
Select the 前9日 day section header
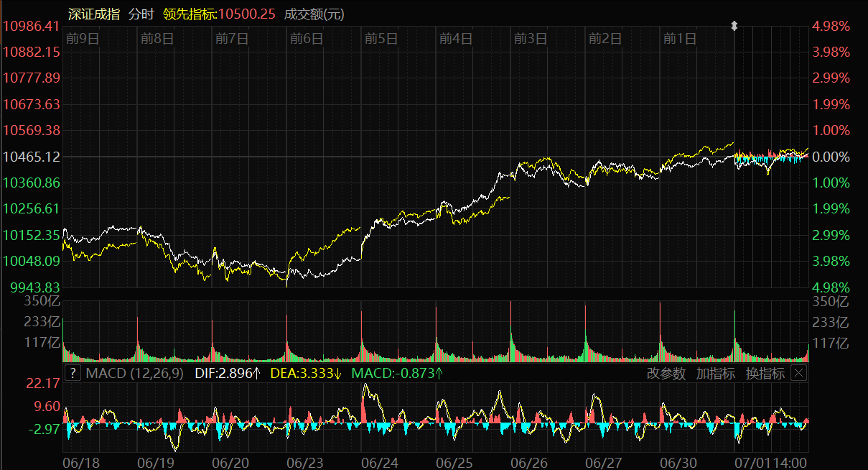tap(81, 39)
